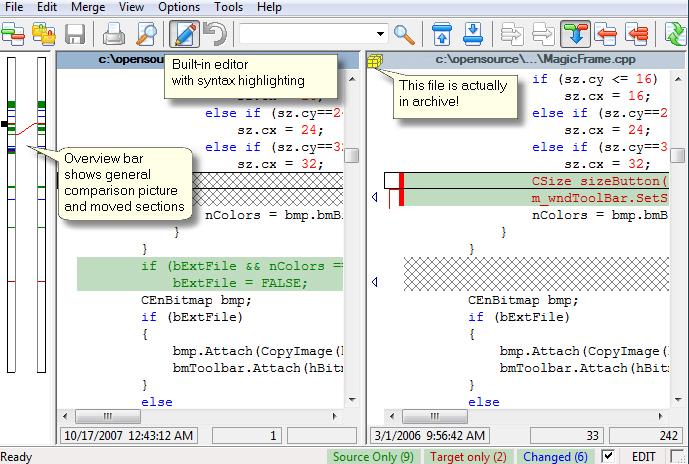Open the Merge menu
Image resolution: width=689 pixels, height=464 pixels.
(x=88, y=7)
